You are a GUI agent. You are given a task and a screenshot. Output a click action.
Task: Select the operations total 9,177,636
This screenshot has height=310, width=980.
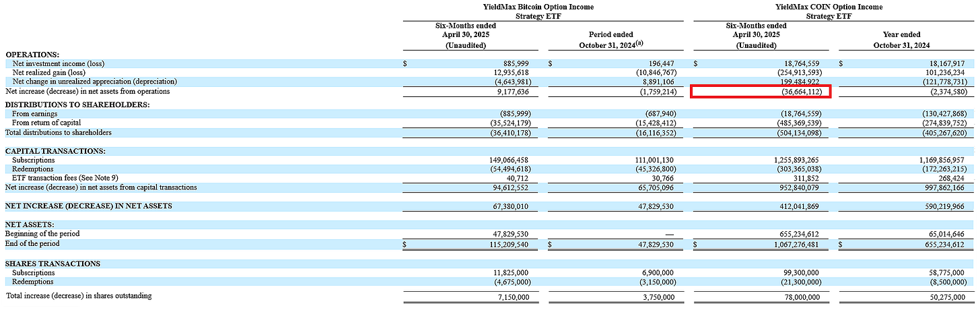pyautogui.click(x=514, y=91)
